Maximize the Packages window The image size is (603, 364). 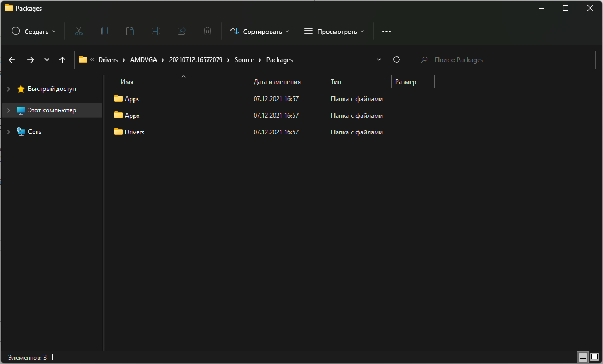tap(565, 8)
